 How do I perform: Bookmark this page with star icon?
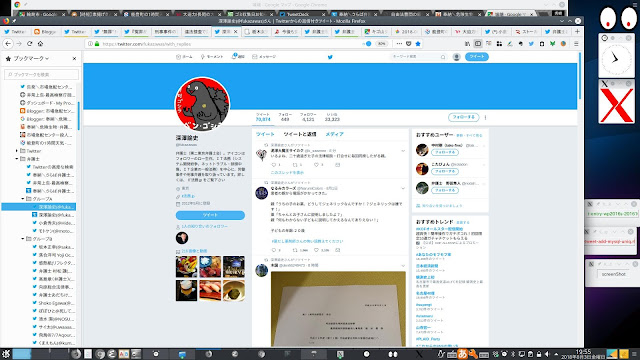(x=418, y=44)
